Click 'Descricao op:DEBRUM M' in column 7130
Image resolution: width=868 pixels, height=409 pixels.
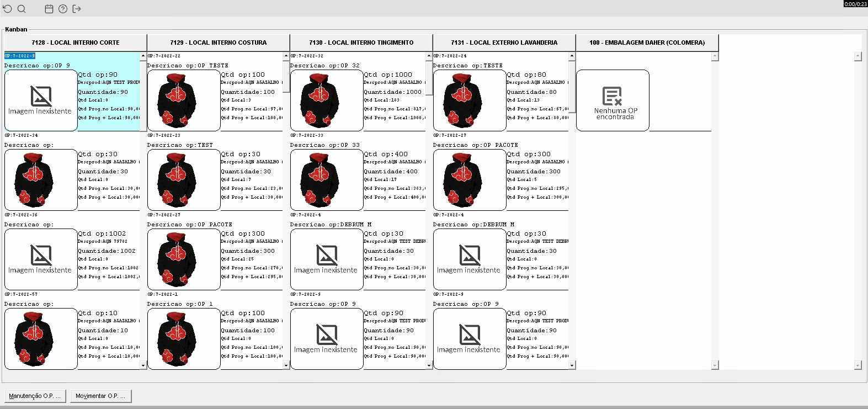[331, 225]
